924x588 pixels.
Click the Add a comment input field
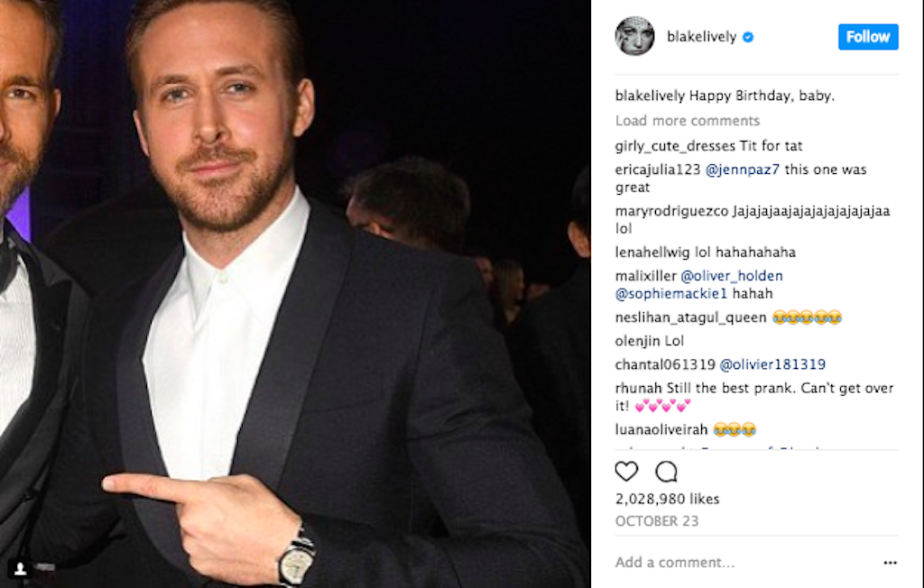tap(676, 561)
